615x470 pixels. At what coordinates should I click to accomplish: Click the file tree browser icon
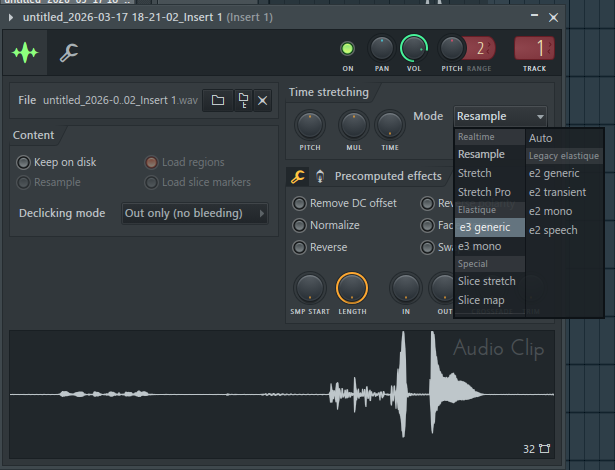pos(243,100)
